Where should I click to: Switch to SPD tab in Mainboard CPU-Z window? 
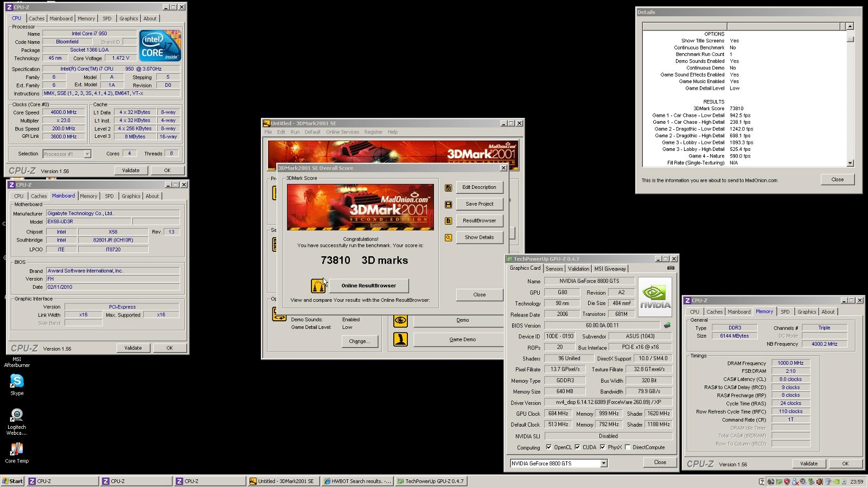[109, 196]
